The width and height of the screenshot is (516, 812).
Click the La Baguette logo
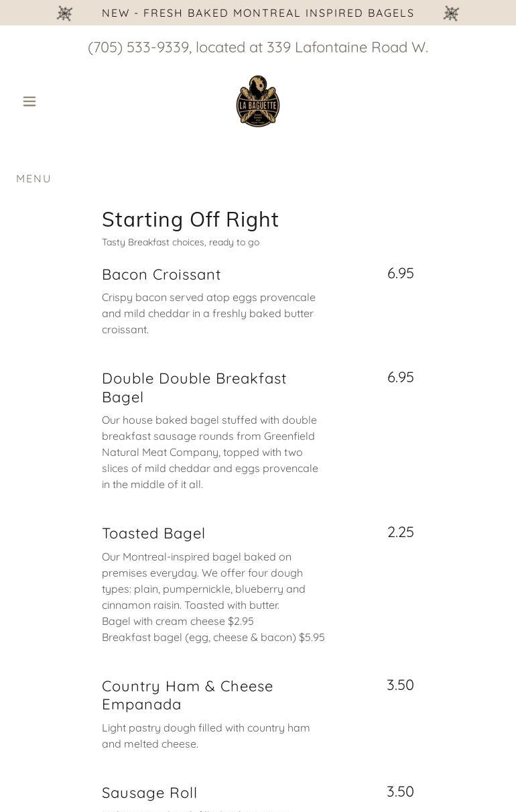258,101
